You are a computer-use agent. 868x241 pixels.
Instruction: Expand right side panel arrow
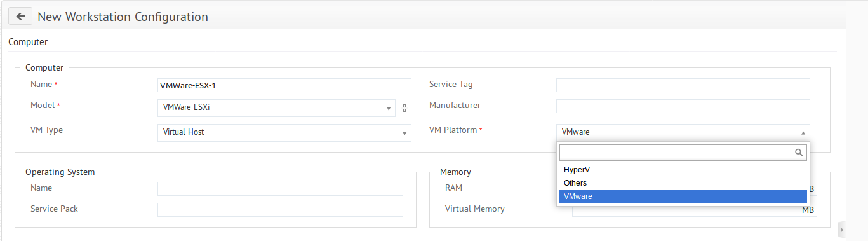pos(842,229)
